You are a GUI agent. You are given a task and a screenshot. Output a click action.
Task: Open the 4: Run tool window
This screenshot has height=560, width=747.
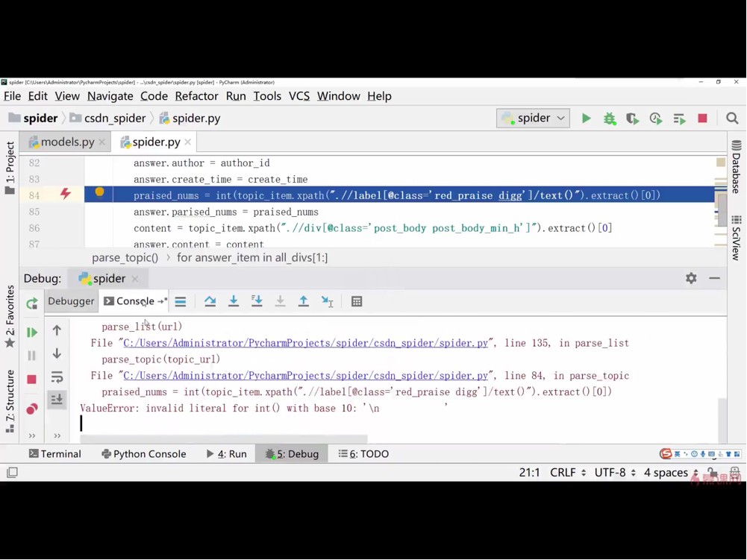226,454
